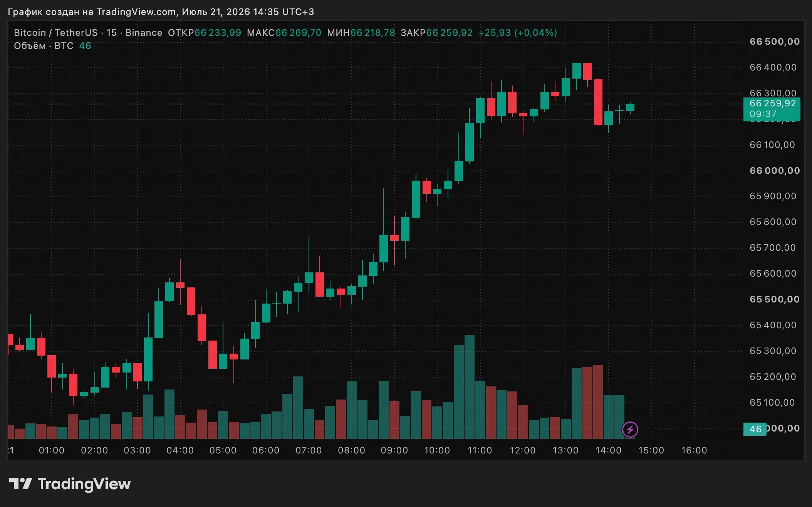The image size is (812, 507).
Task: Click the 65 300,00 price axis label
Action: [773, 351]
